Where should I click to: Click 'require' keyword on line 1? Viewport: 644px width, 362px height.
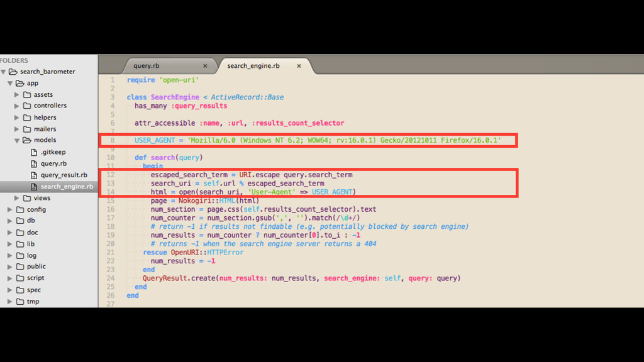click(x=141, y=80)
